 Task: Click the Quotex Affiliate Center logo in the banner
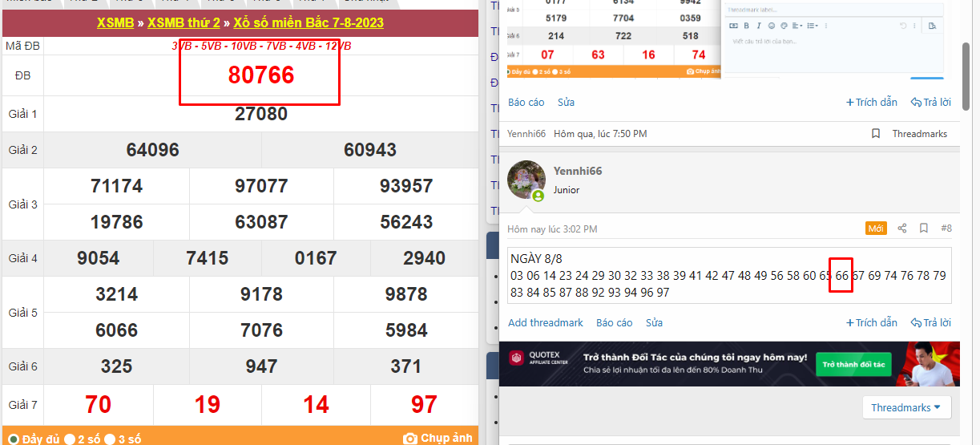pyautogui.click(x=539, y=358)
